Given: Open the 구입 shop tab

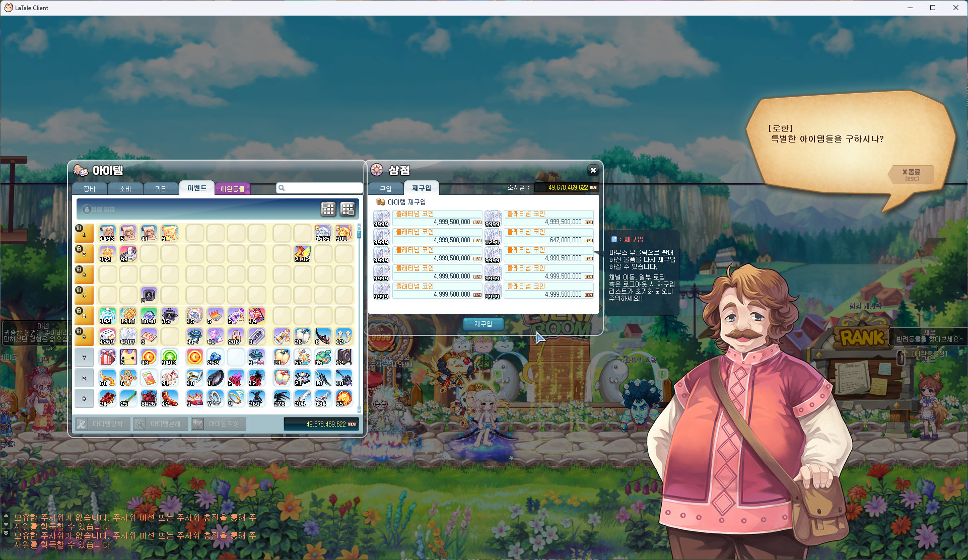Looking at the screenshot, I should [x=385, y=188].
